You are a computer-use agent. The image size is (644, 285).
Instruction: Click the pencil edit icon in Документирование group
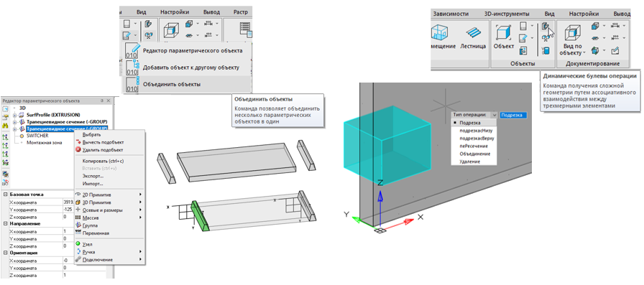pyautogui.click(x=615, y=51)
